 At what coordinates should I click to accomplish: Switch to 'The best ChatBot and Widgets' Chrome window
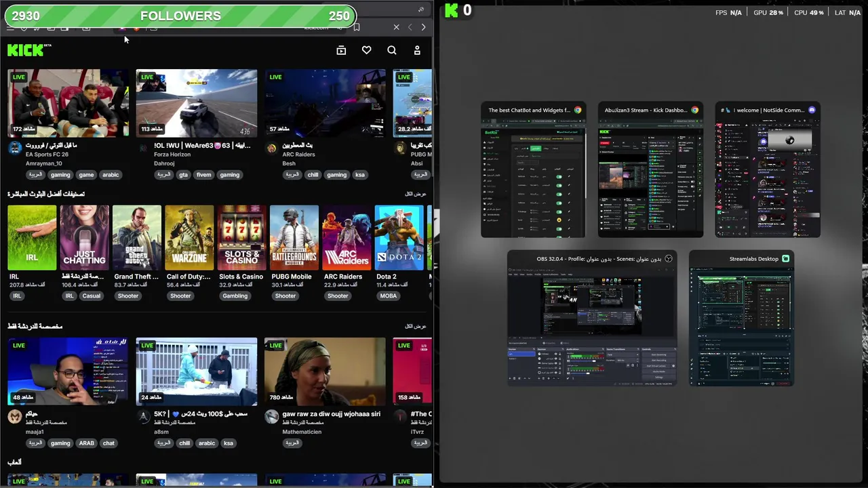(x=534, y=170)
